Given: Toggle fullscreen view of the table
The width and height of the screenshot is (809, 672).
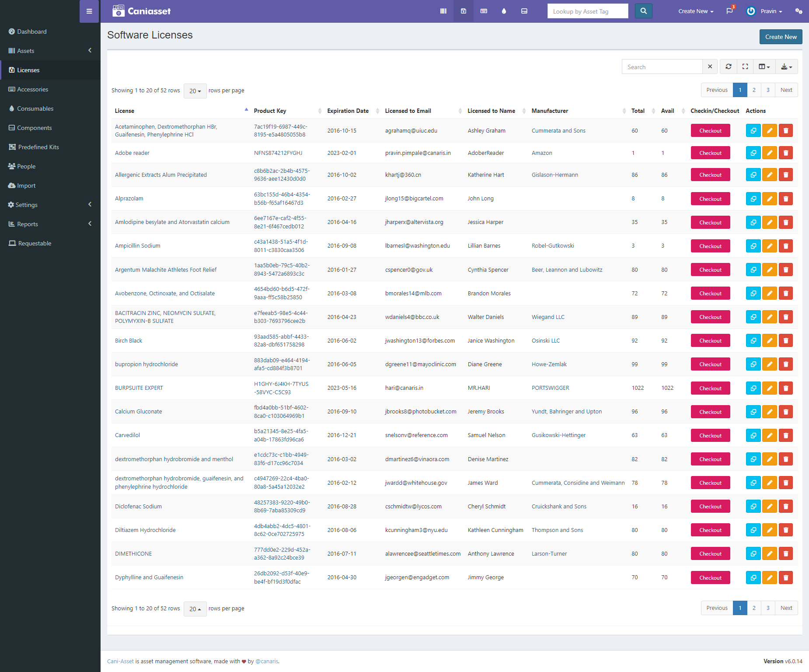Looking at the screenshot, I should [x=745, y=66].
